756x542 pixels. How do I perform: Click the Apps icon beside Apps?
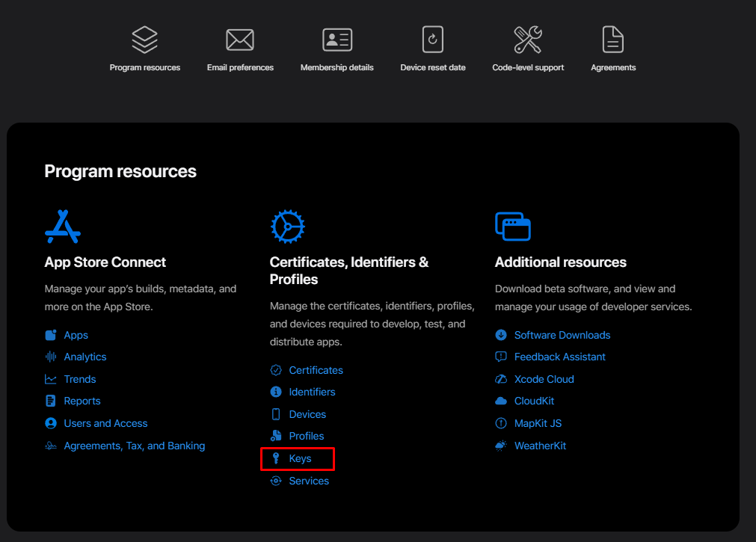(x=51, y=335)
